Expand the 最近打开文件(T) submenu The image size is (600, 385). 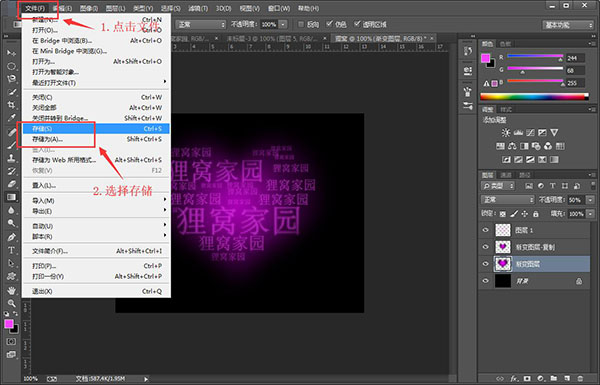(96, 83)
